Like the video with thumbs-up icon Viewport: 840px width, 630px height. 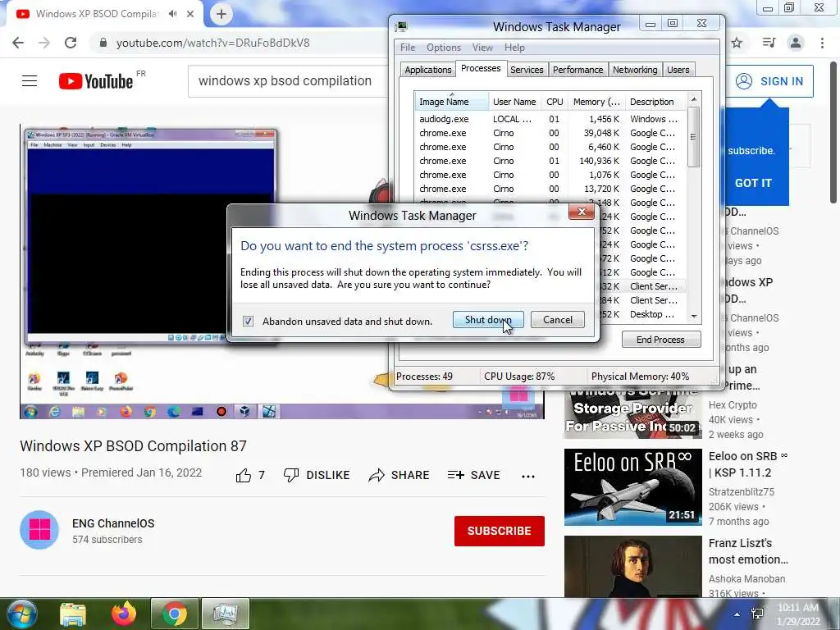point(244,475)
